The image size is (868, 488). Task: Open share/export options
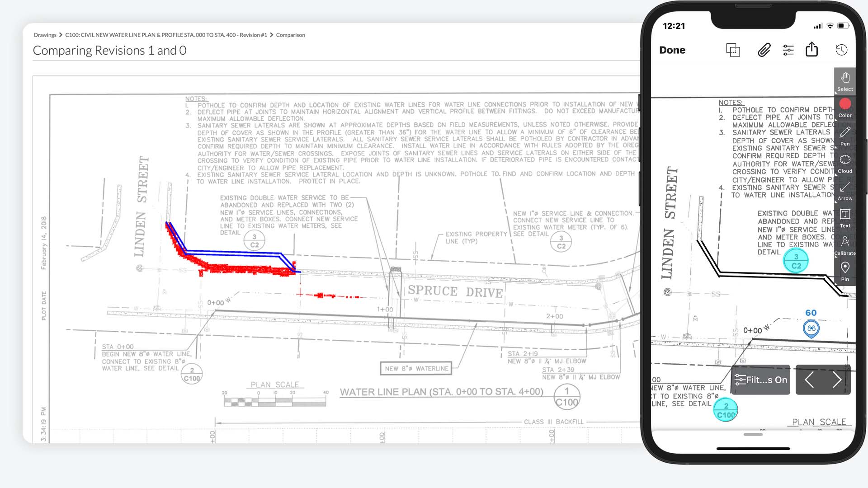pyautogui.click(x=812, y=49)
